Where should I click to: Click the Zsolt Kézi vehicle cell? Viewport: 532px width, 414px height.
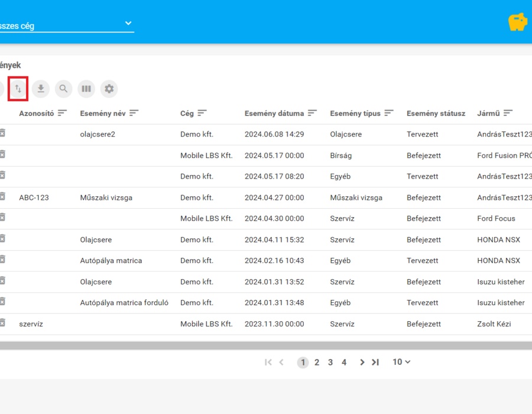pos(494,324)
